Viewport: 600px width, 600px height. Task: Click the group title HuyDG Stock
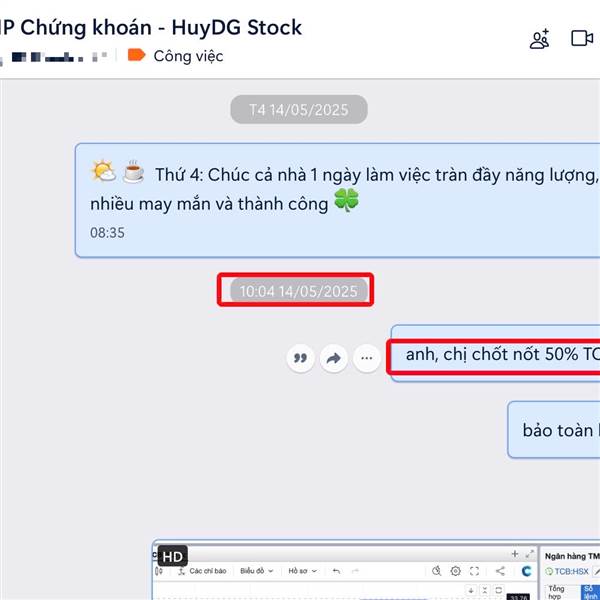(x=236, y=28)
